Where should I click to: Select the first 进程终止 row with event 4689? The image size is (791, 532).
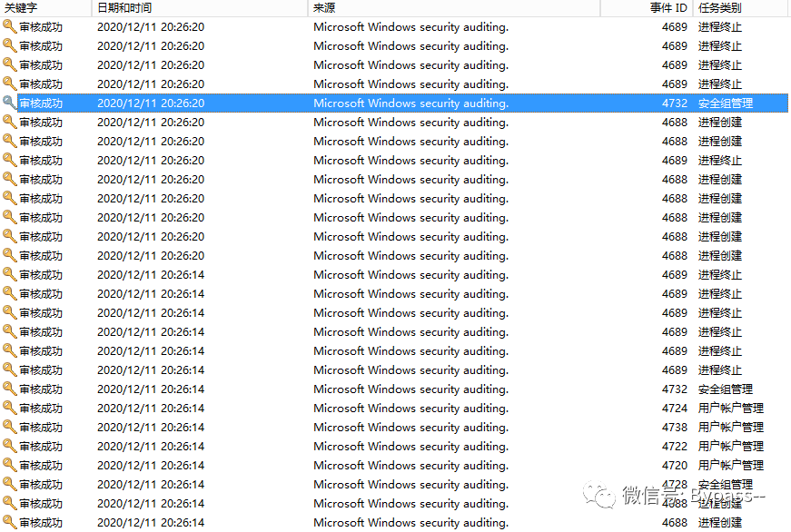pos(363,26)
